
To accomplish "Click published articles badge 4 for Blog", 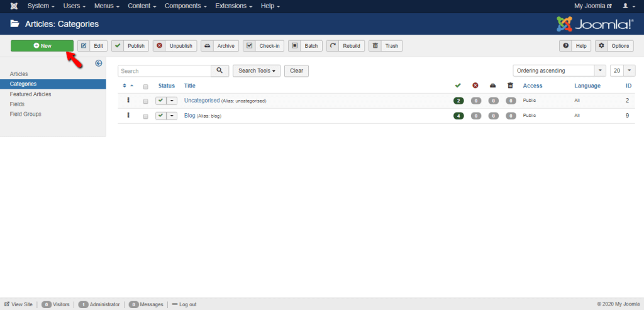I will point(458,116).
